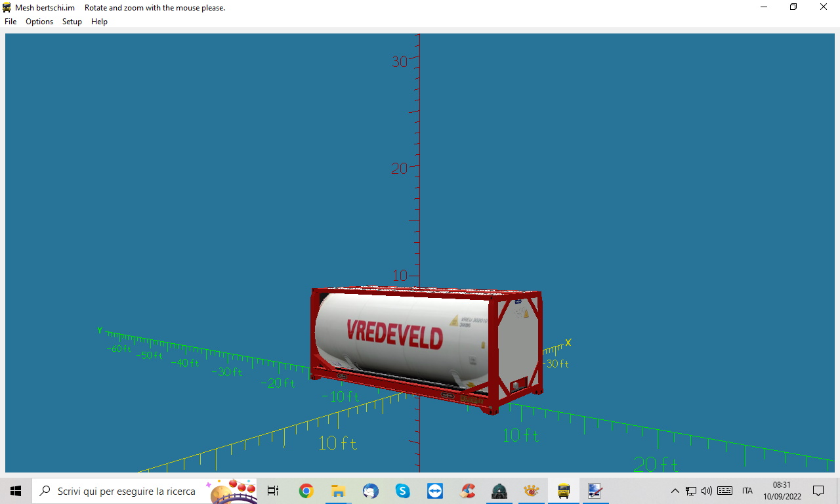Image resolution: width=840 pixels, height=504 pixels.
Task: Open the Setup menu
Action: tap(72, 22)
